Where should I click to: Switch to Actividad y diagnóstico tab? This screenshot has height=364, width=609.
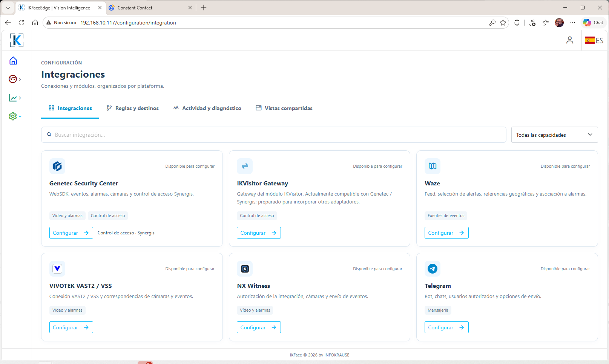(207, 108)
